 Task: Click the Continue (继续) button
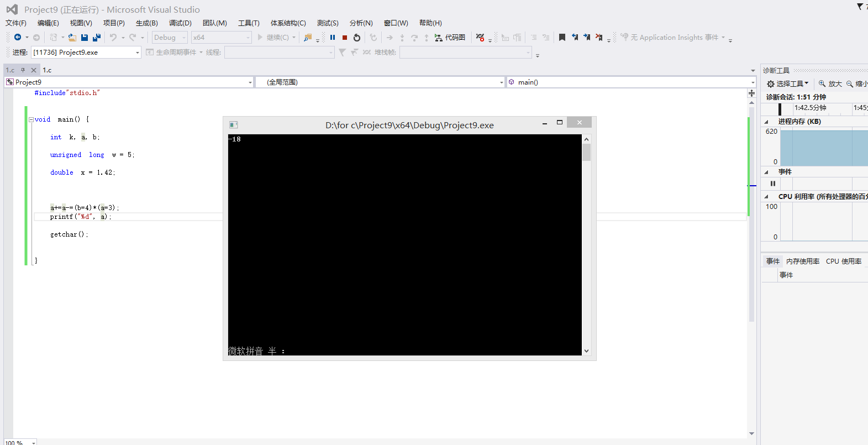273,38
